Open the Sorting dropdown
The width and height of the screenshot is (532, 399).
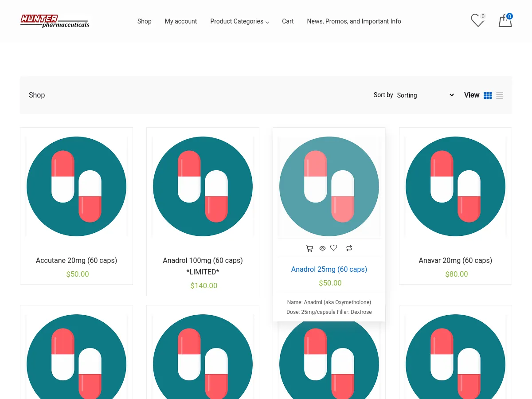click(x=425, y=95)
